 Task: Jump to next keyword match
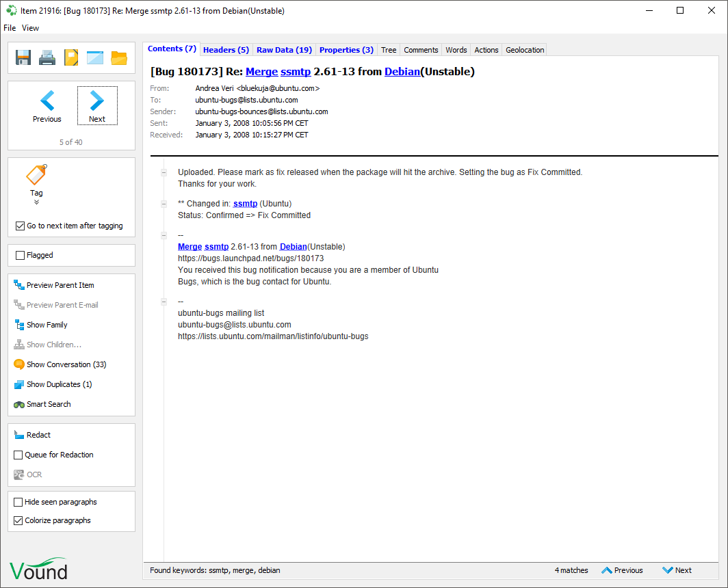pos(677,570)
